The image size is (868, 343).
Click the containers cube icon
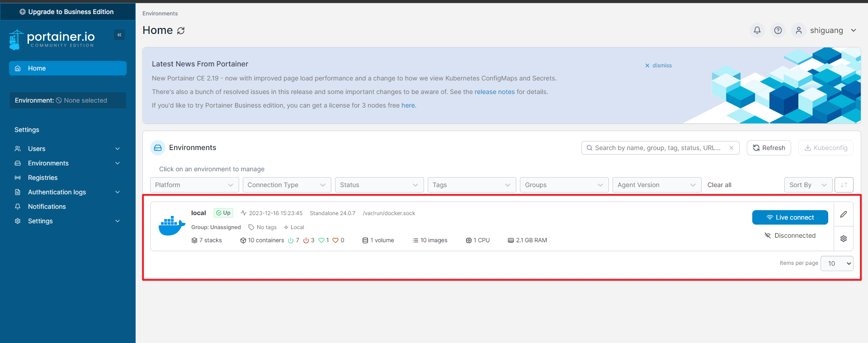243,240
